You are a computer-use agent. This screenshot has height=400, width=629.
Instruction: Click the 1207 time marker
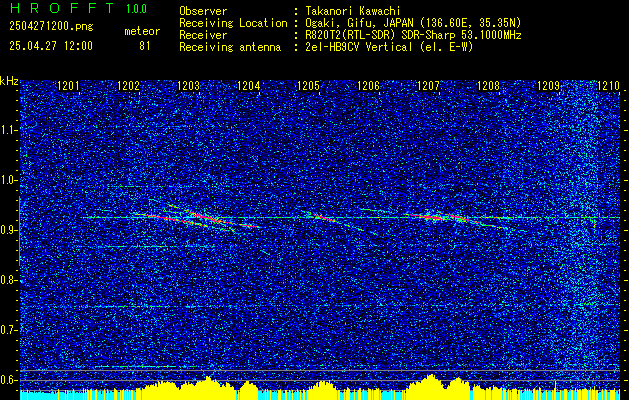click(x=428, y=86)
